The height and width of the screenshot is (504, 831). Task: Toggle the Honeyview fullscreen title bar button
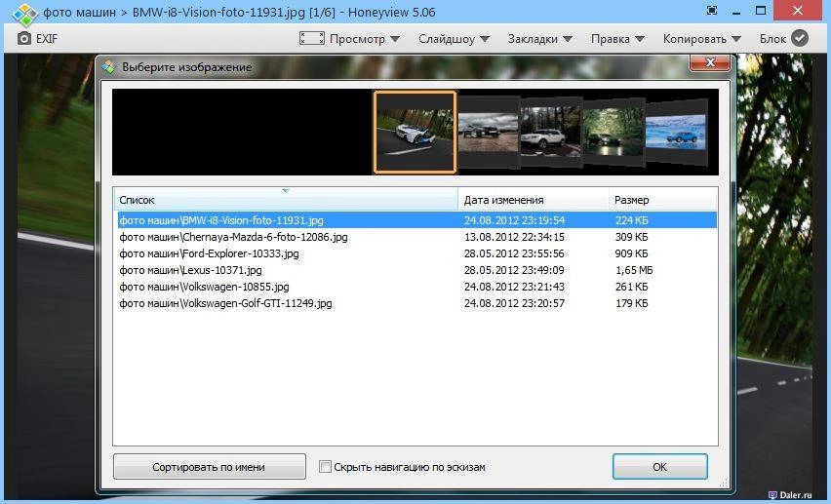tap(712, 11)
